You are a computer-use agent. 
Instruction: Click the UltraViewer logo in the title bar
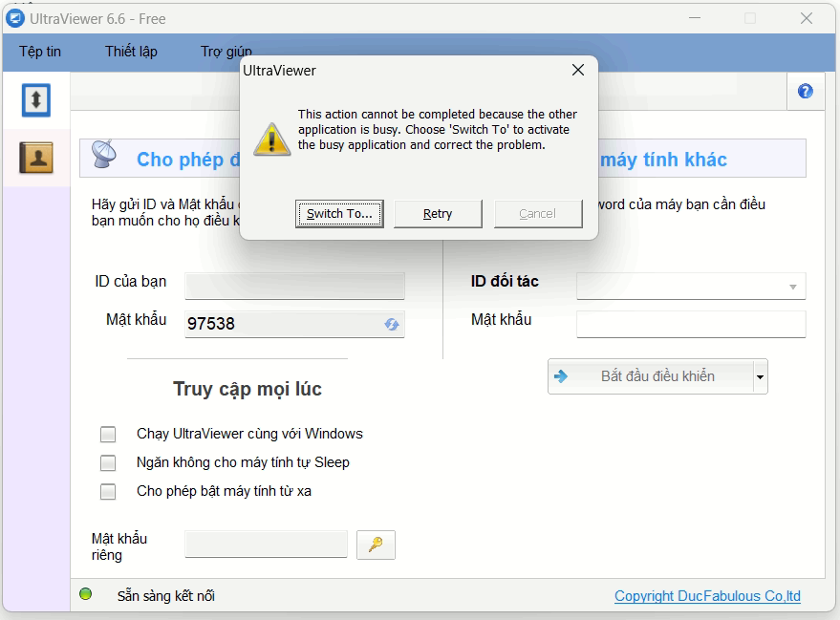point(15,18)
